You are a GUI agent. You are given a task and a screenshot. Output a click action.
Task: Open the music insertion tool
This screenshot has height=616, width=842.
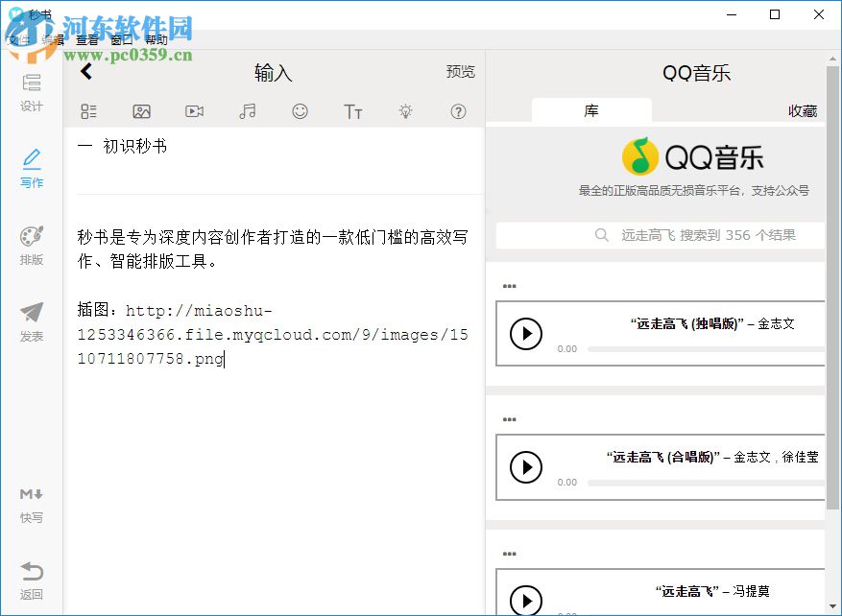click(247, 111)
